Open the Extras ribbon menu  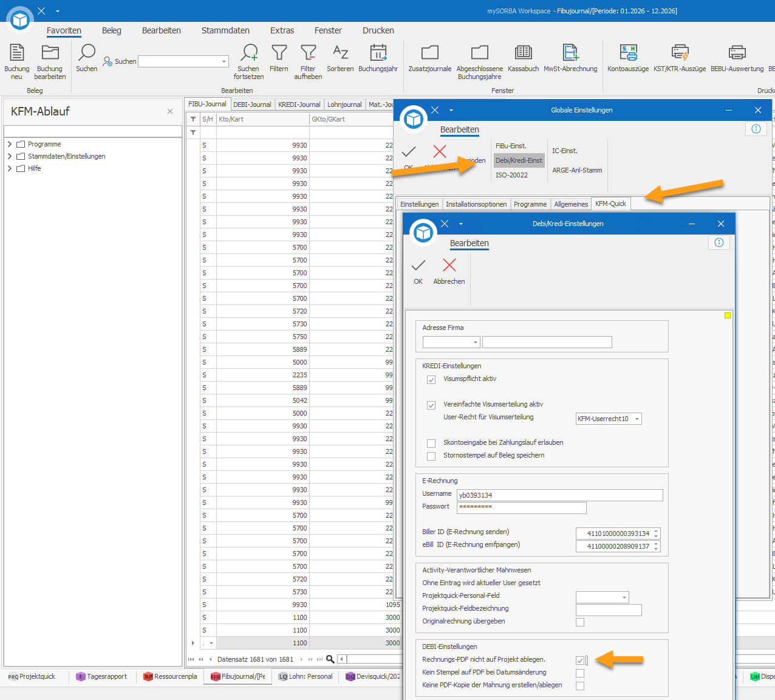(282, 30)
